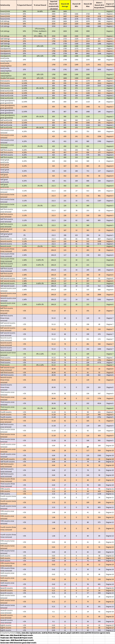Select the 5281 respondents cell

99,300
